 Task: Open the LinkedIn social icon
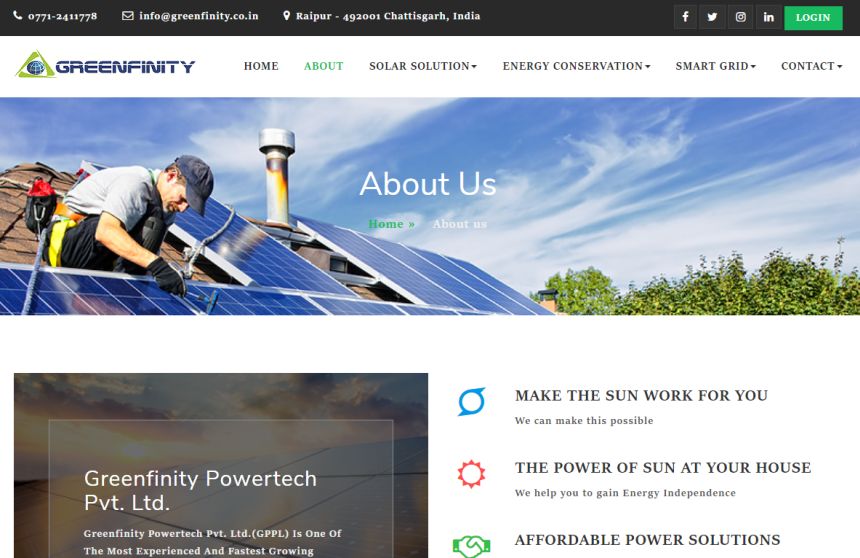(768, 17)
